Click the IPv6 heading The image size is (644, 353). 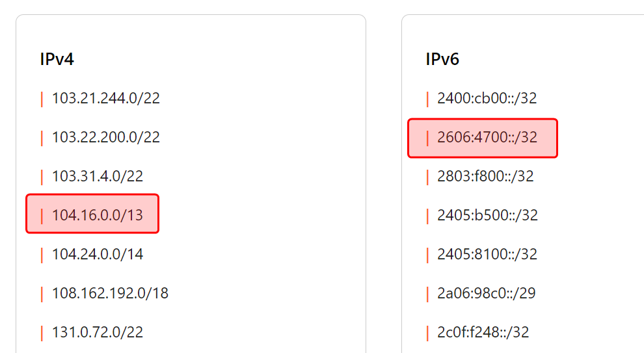(442, 60)
